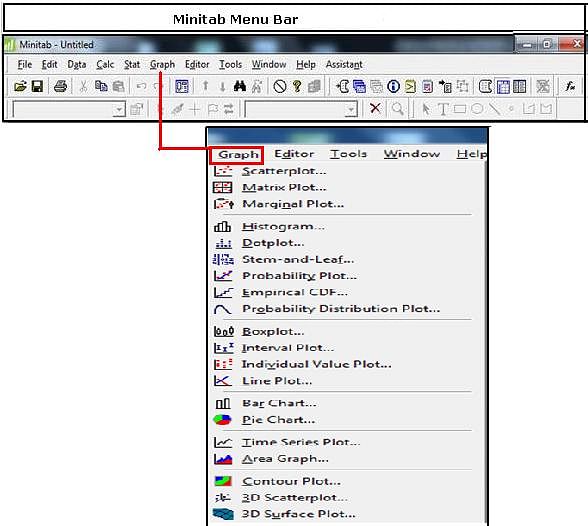588x526 pixels.
Task: Click the Save floppy disk icon
Action: pos(37,87)
